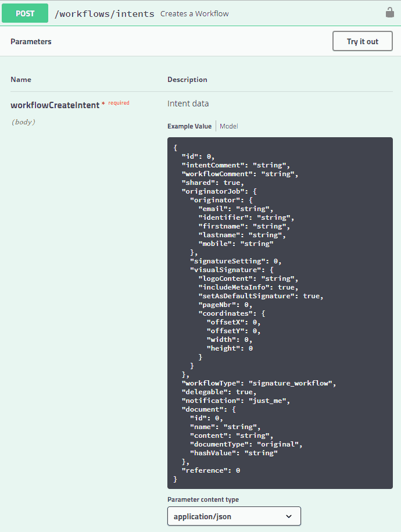Click the "workflowType" line in the example
Image resolution: width=401 pixels, height=532 pixels.
(x=259, y=383)
